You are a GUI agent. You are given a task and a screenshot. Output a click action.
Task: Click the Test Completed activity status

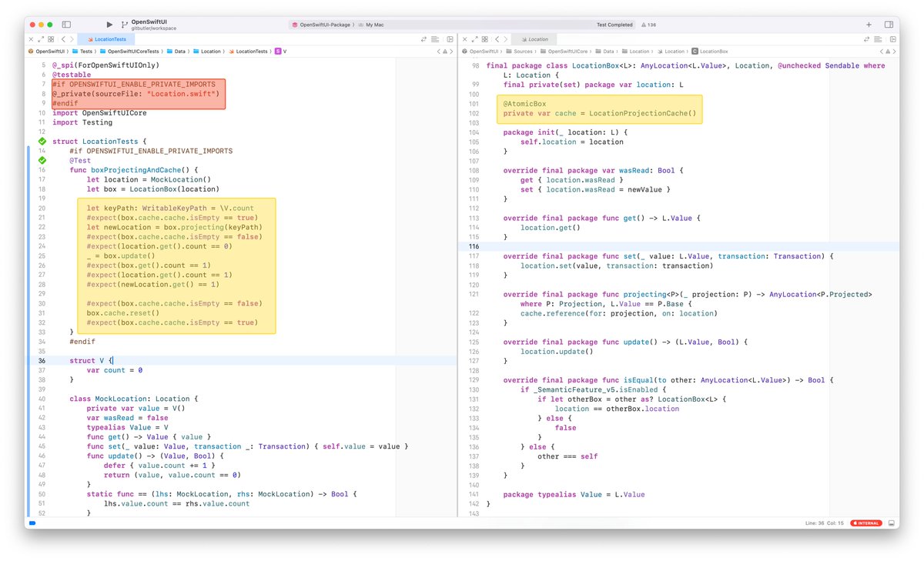[614, 25]
